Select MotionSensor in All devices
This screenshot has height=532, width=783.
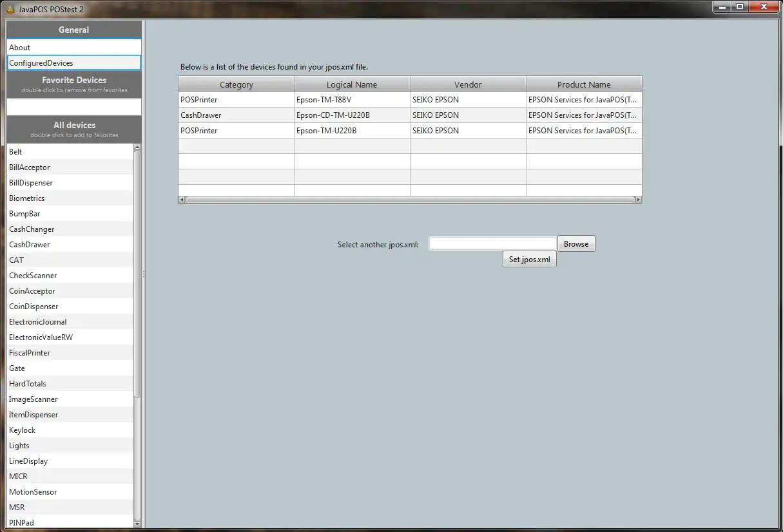[70, 492]
